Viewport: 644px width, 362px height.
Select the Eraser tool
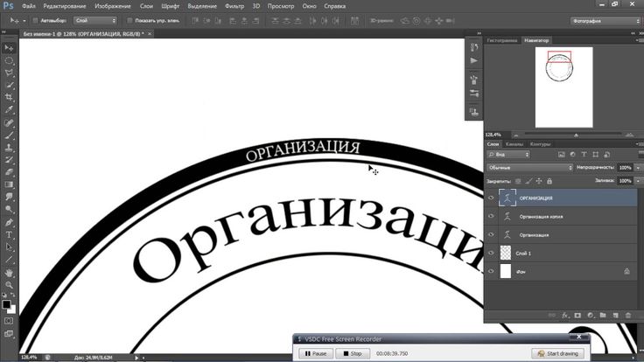[x=9, y=172]
